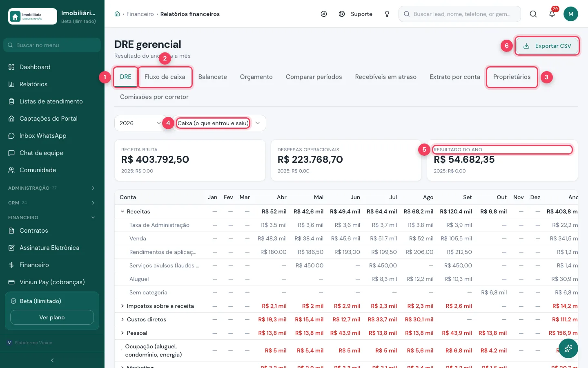This screenshot has height=368, width=588.
Task: Switch to the Fluxo de caixa tab
Action: coord(165,77)
